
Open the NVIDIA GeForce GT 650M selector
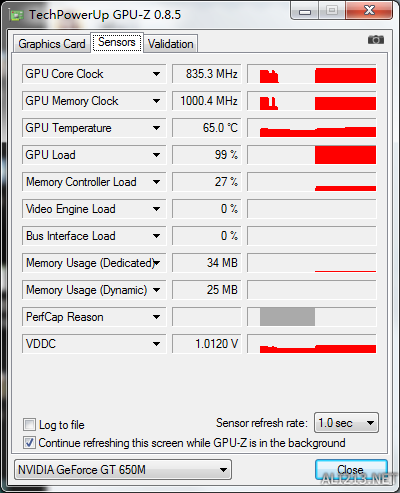[123, 470]
